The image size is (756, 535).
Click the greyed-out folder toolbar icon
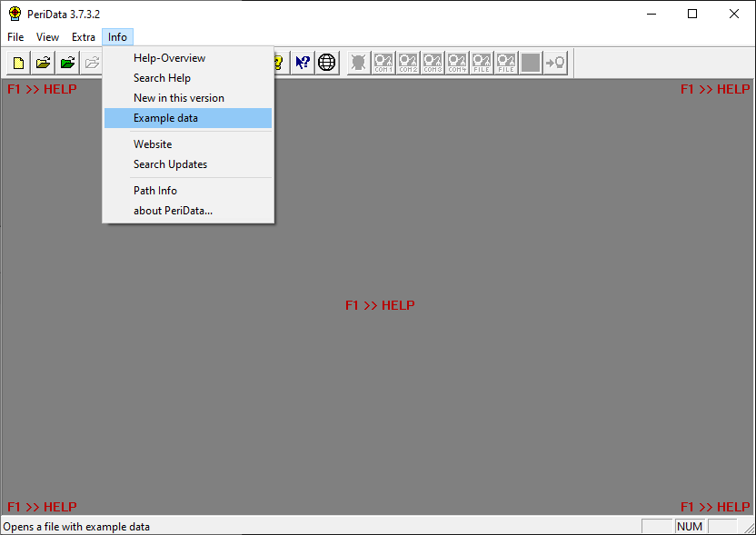point(92,63)
